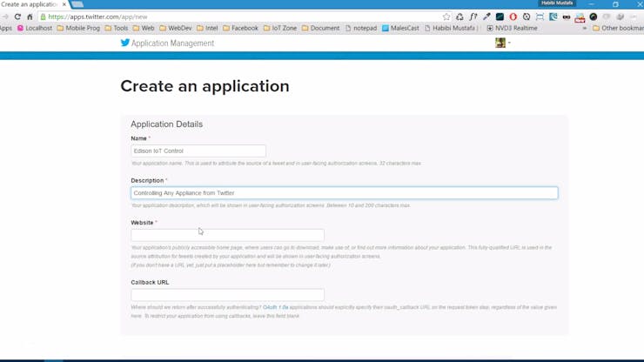Click the Application Management header link
The image size is (644, 362).
[x=172, y=44]
